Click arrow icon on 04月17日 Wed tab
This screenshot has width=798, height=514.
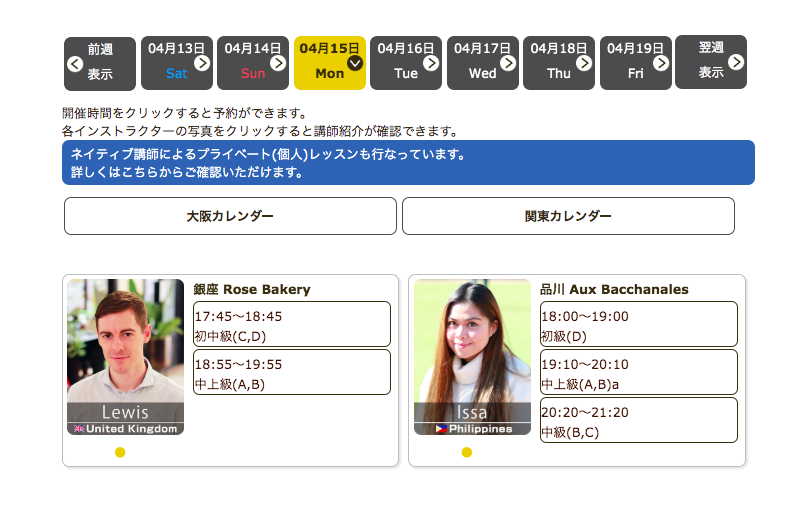[508, 63]
